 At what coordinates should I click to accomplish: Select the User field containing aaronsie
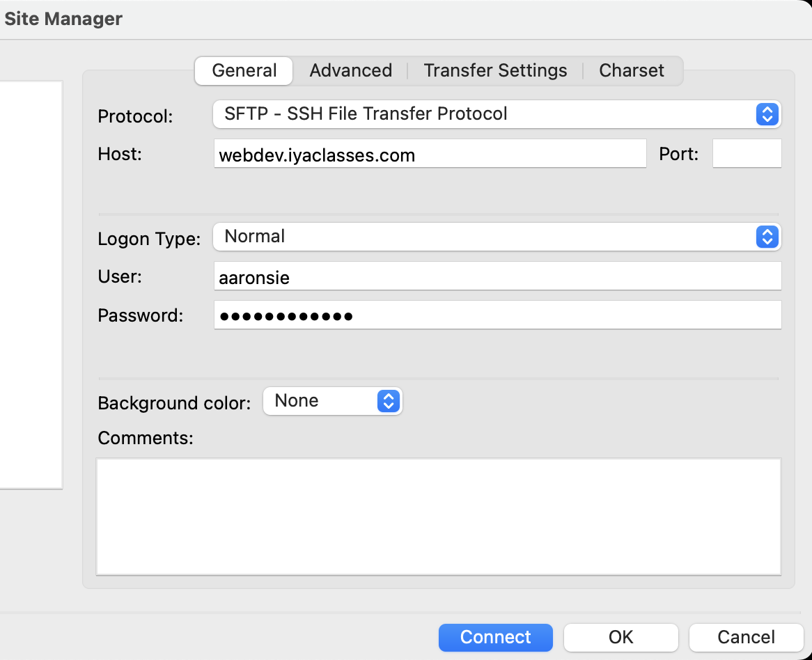pyautogui.click(x=487, y=276)
